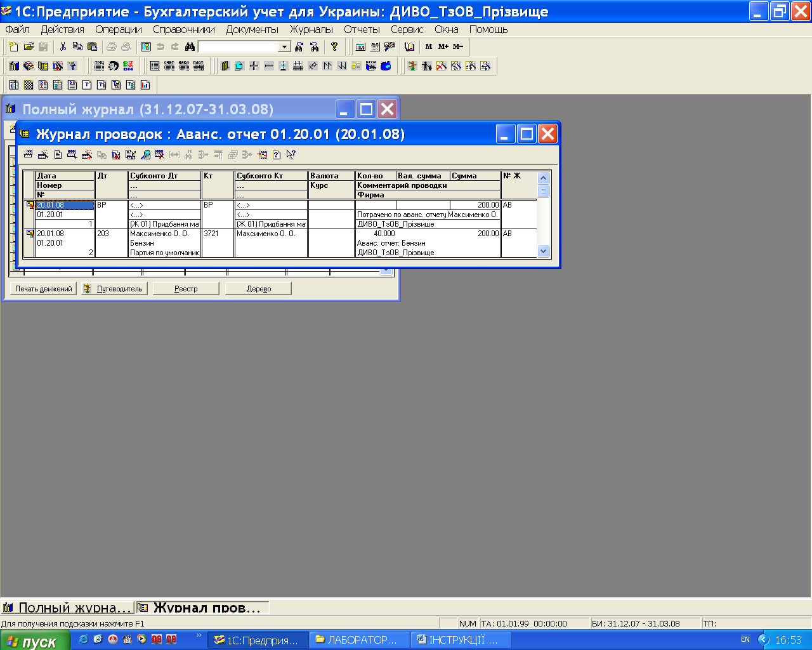
Task: Select the date cell 20.01.08 in first row
Action: 65,205
